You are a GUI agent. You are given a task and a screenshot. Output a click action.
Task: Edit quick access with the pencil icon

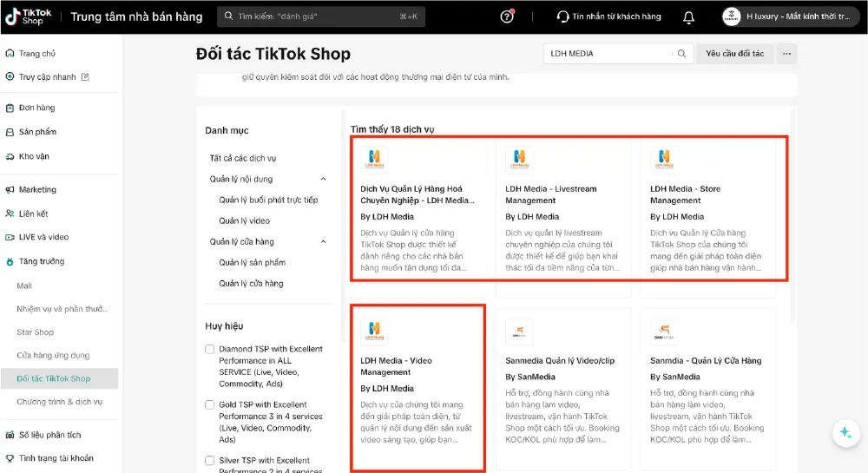85,77
